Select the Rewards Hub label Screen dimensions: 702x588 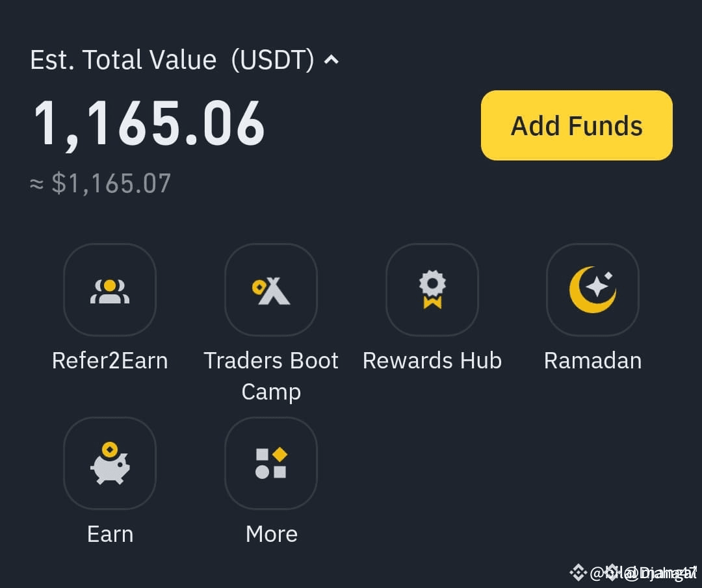(432, 361)
